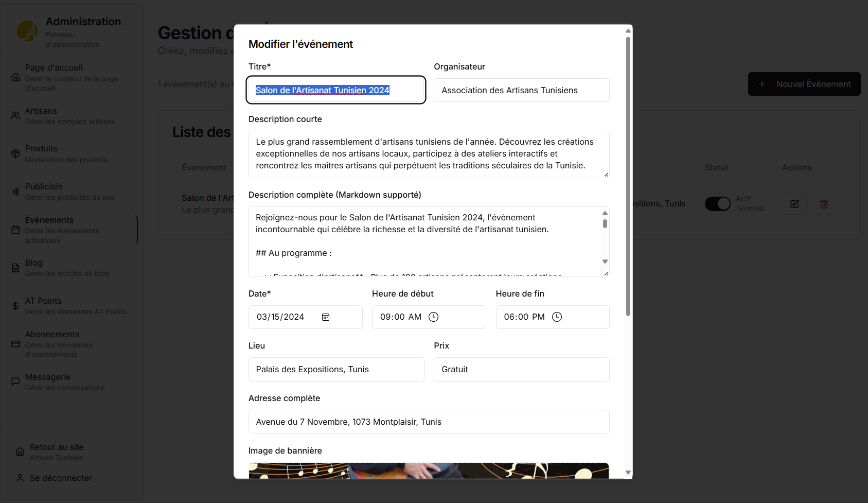The image size is (868, 503).
Task: Click the Artisan Tunisien logo icon
Action: click(27, 31)
